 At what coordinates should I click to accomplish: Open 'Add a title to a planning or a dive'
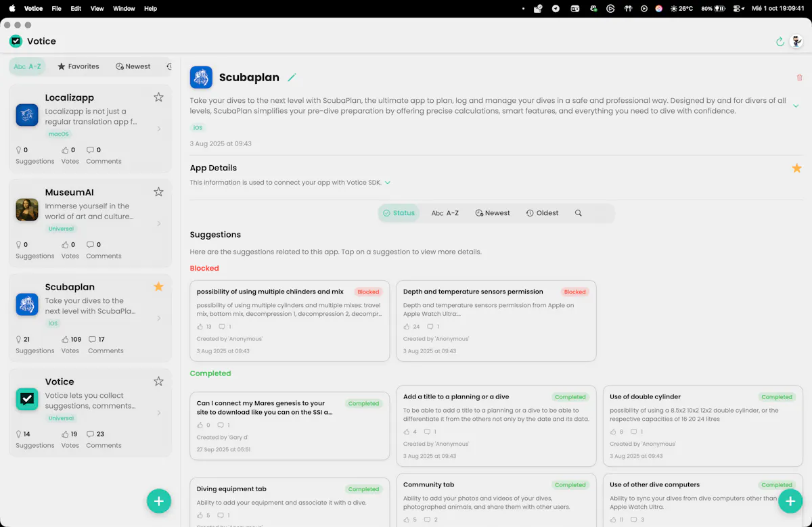496,426
